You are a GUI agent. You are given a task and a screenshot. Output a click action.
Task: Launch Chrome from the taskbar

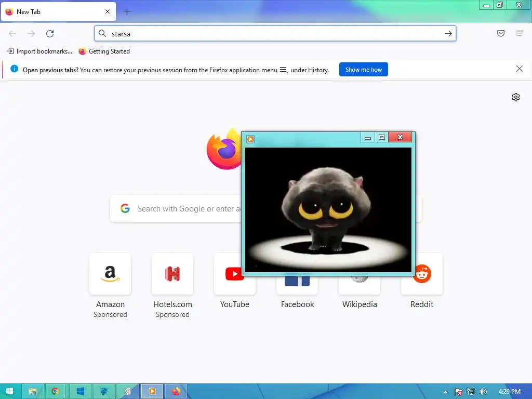point(55,392)
